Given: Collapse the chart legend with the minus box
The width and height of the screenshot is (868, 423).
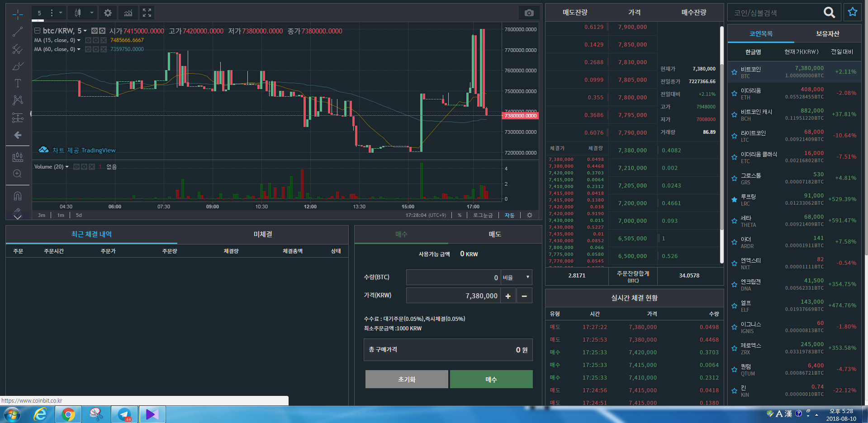Looking at the screenshot, I should point(37,31).
